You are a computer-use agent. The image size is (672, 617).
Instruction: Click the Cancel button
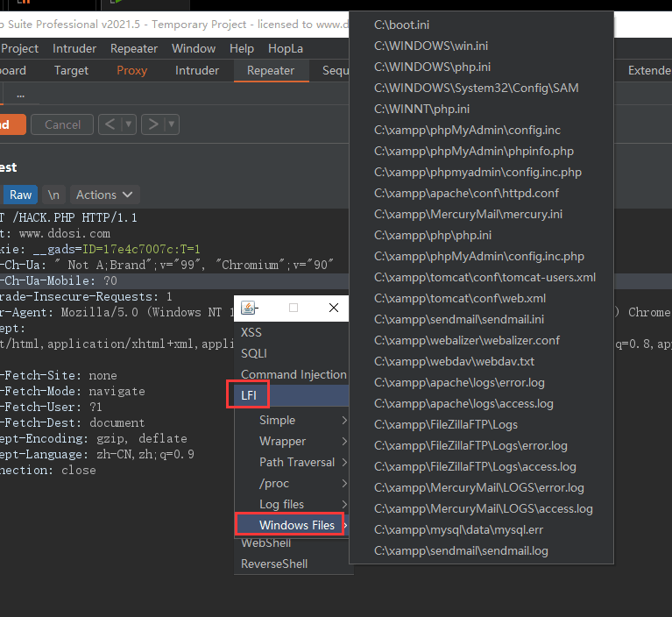pyautogui.click(x=62, y=124)
